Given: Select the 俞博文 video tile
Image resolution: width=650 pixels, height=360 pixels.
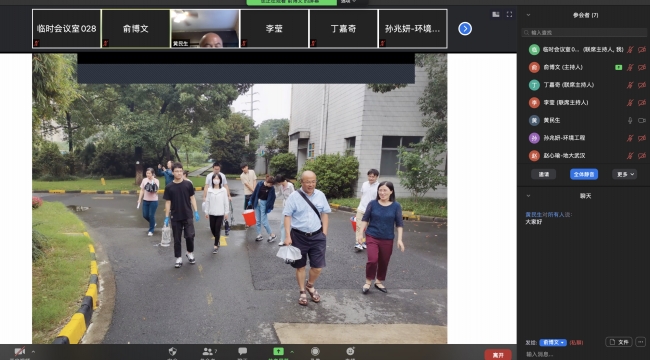Looking at the screenshot, I should point(136,29).
